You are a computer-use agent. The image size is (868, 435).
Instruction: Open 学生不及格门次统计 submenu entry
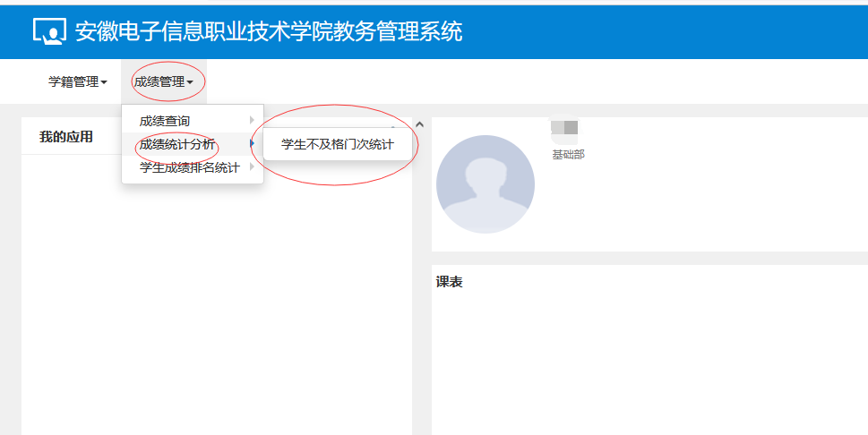click(337, 144)
